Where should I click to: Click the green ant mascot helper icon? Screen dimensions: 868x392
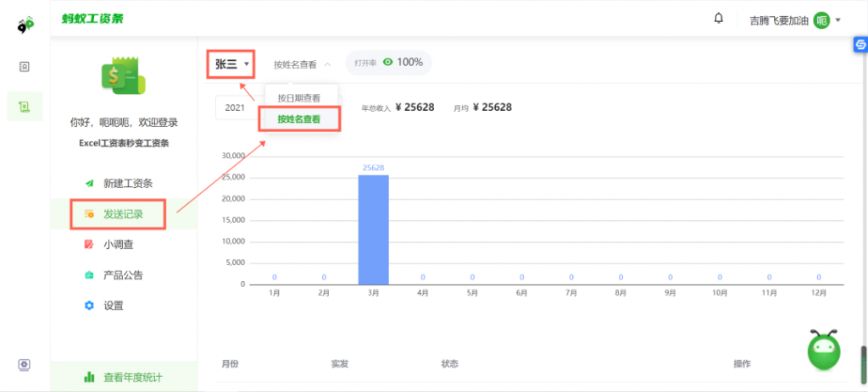(x=823, y=349)
